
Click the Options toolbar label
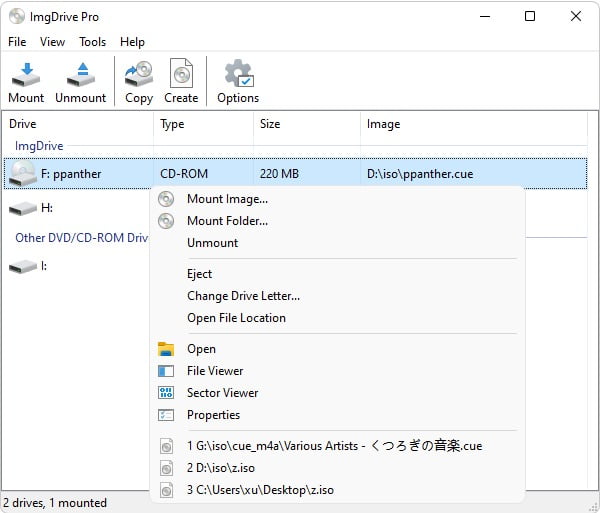[238, 98]
